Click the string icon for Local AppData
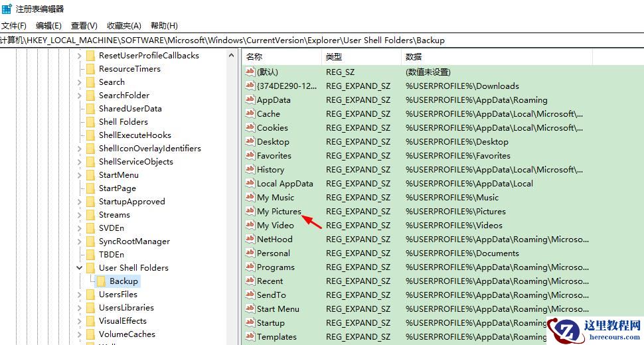This screenshot has height=345, width=644. tap(250, 183)
